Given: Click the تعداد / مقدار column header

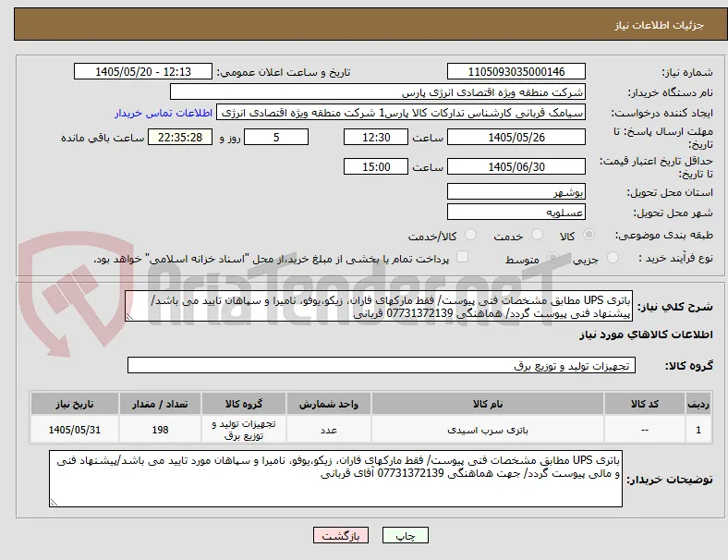Looking at the screenshot, I should 160,404.
